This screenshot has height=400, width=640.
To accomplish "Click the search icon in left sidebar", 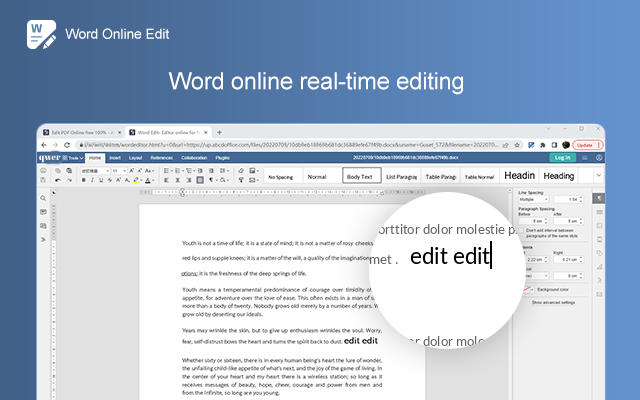I will 43,198.
